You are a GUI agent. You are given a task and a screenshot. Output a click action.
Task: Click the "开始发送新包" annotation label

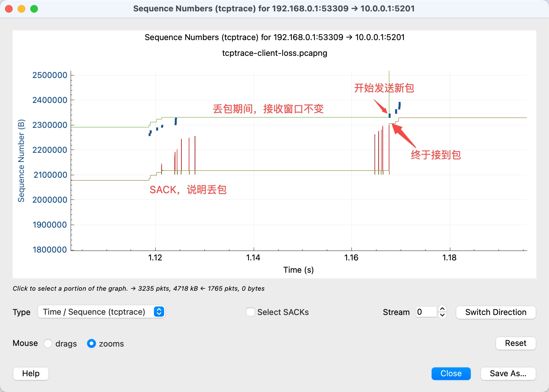click(384, 88)
